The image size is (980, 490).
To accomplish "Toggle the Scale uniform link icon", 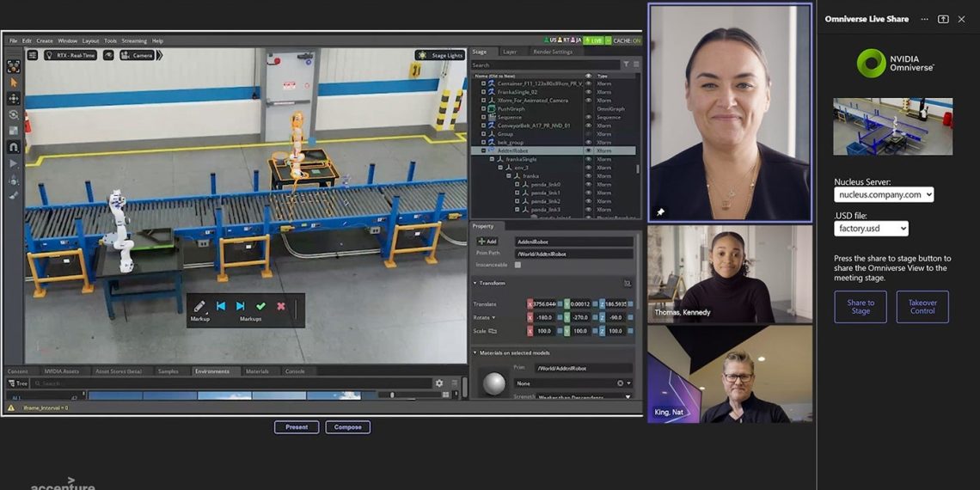I will [493, 331].
